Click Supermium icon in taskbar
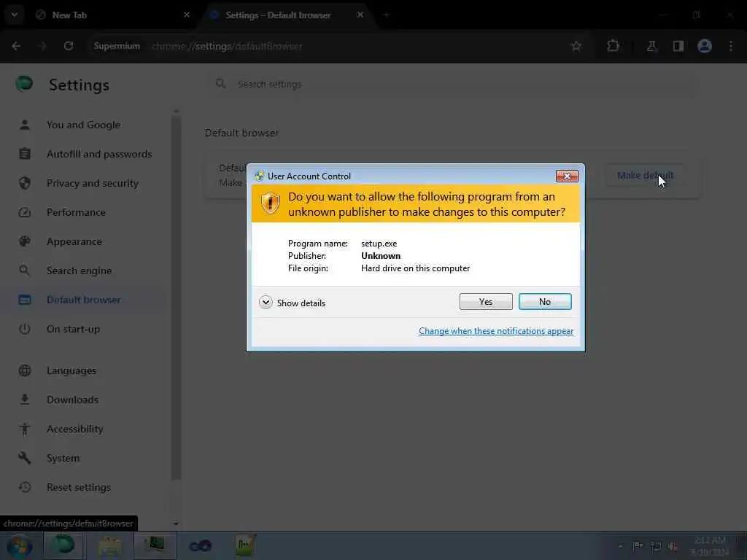This screenshot has height=560, width=747. point(63,545)
